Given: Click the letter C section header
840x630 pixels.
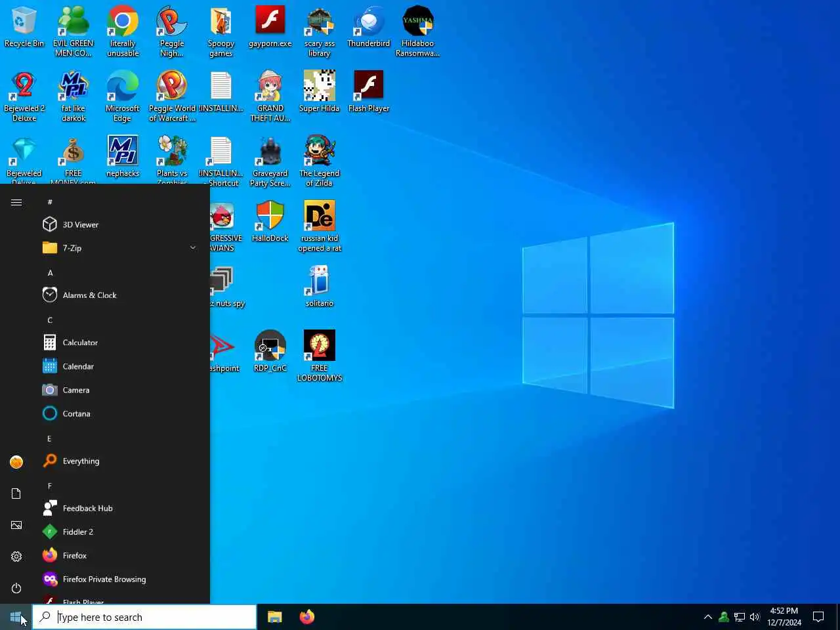Looking at the screenshot, I should (50, 320).
